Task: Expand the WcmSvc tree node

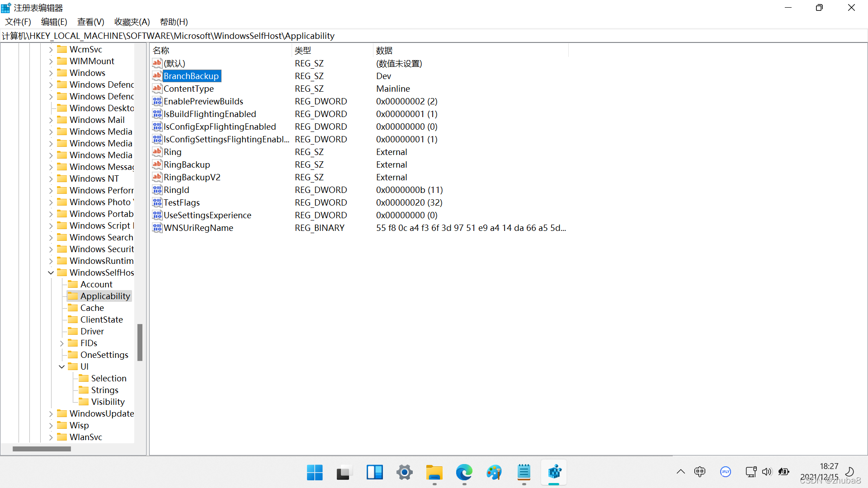Action: point(51,49)
